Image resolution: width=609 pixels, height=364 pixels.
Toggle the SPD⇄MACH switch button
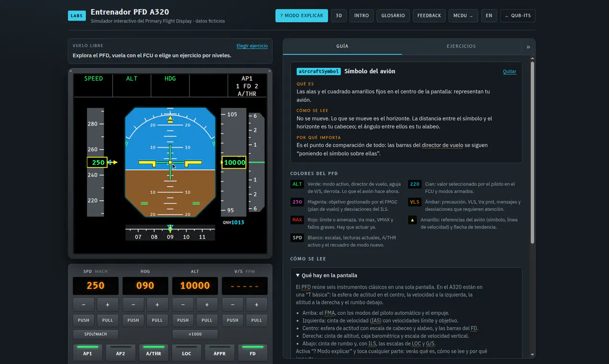click(x=95, y=334)
